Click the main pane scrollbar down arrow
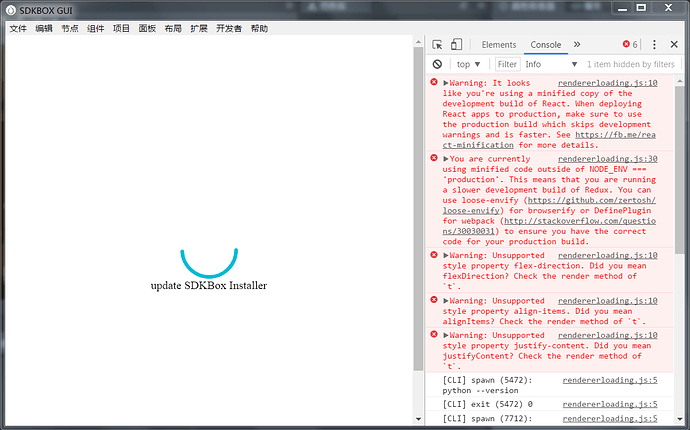Image resolution: width=690 pixels, height=430 pixels. pos(418,419)
